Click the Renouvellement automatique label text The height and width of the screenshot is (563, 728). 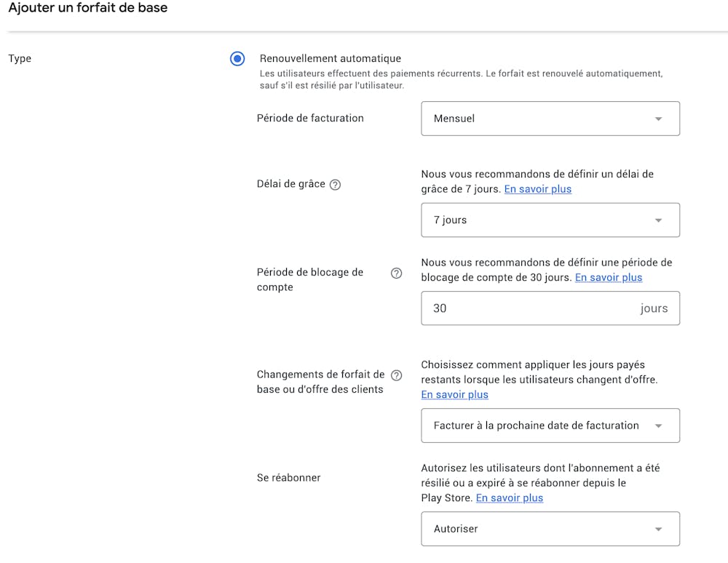(330, 58)
